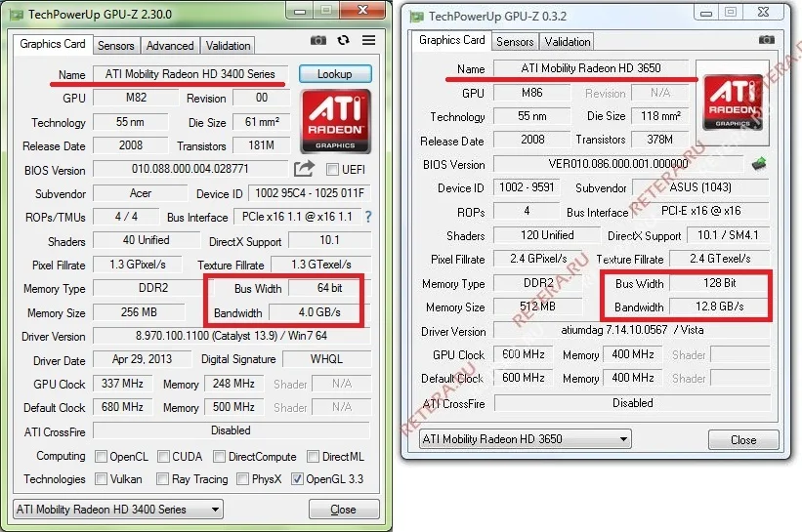Toggle the UEFI checkbox
The height and width of the screenshot is (532, 802).
[x=332, y=169]
